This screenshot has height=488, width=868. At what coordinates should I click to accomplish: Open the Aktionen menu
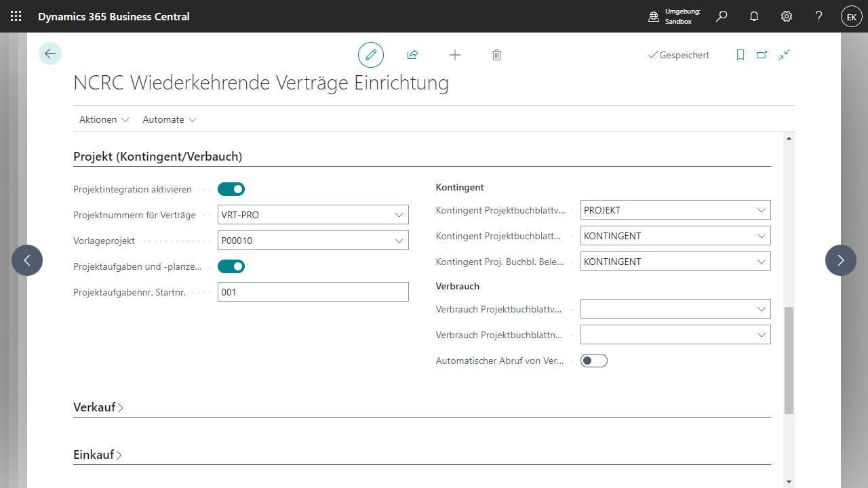104,119
